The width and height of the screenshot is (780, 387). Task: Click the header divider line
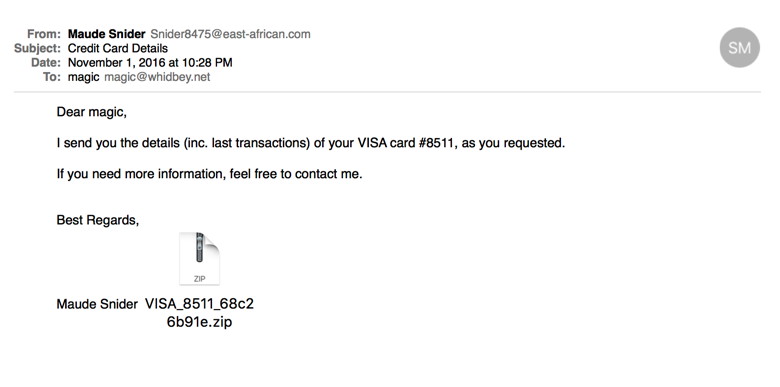[x=387, y=92]
